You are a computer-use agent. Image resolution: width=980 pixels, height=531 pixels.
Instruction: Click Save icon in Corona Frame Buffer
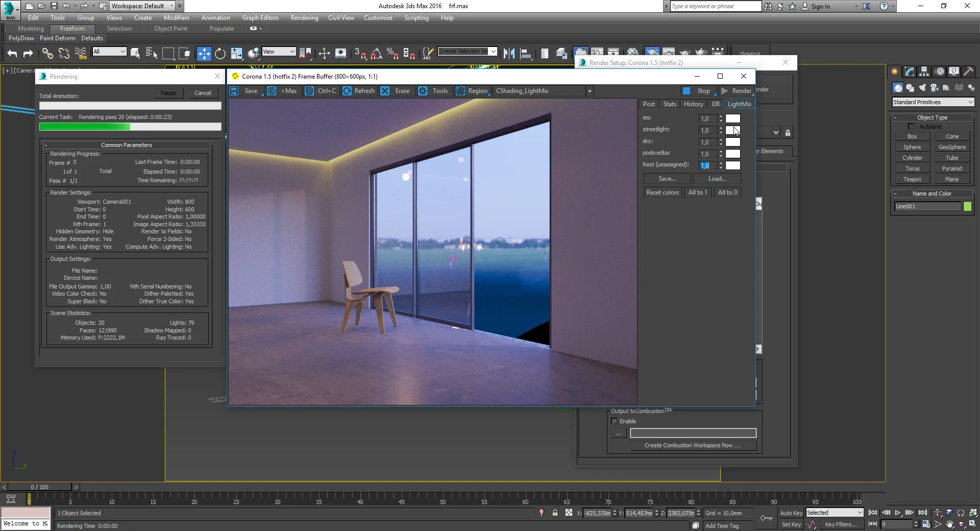(x=234, y=91)
